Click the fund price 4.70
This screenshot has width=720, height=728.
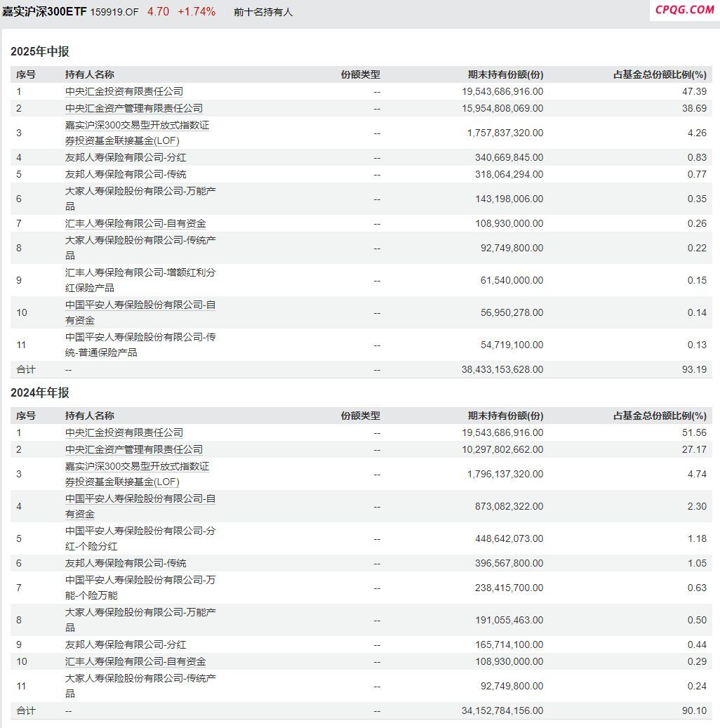point(159,12)
